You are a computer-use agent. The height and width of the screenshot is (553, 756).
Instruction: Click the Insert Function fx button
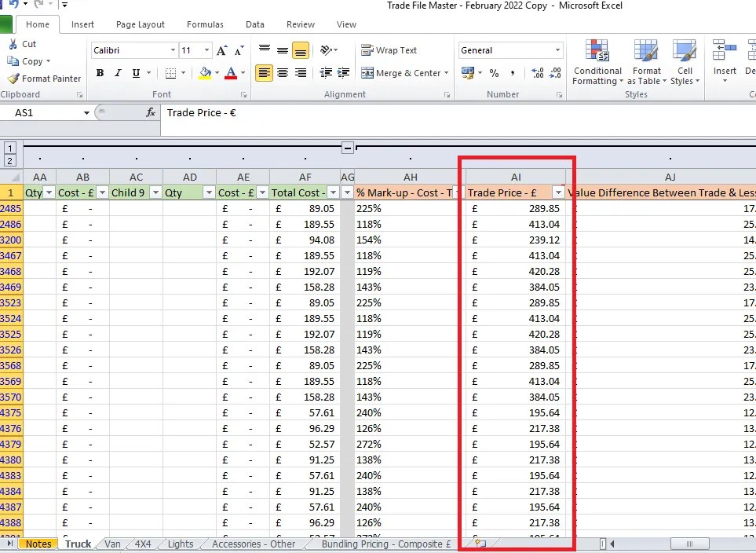(x=151, y=113)
